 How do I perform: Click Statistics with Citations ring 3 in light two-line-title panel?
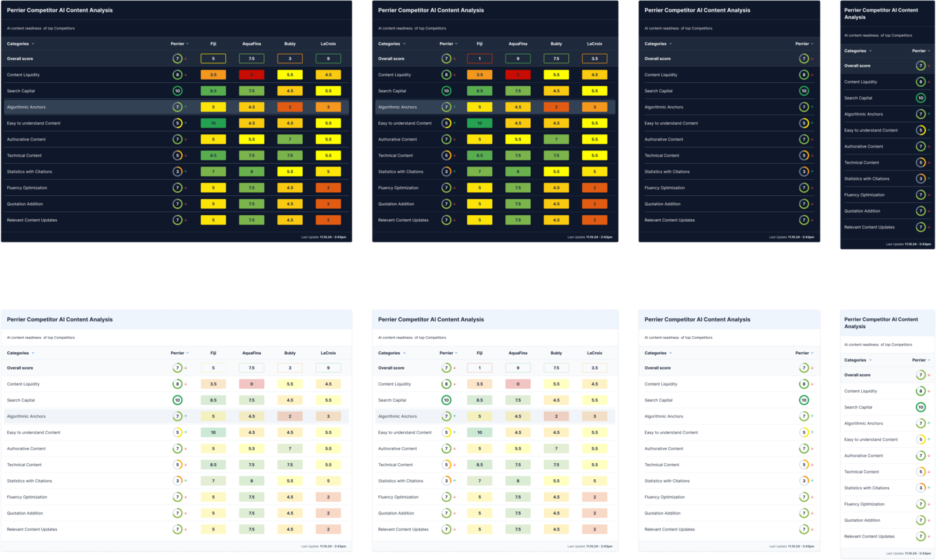coord(921,488)
